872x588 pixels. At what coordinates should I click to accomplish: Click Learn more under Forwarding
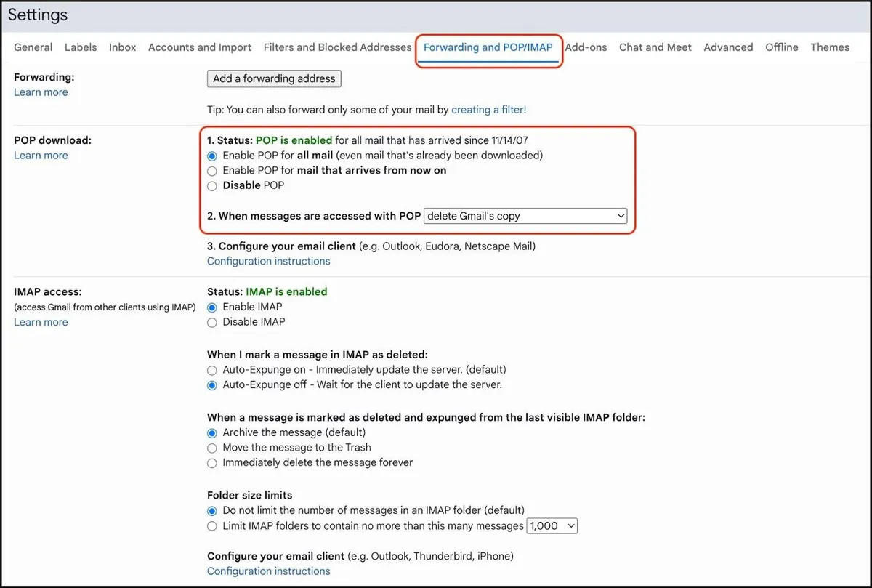[40, 92]
